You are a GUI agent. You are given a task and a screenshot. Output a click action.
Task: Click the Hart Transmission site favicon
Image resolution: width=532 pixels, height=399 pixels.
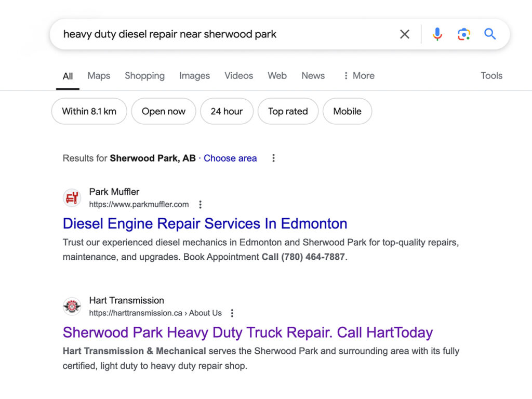click(x=72, y=307)
